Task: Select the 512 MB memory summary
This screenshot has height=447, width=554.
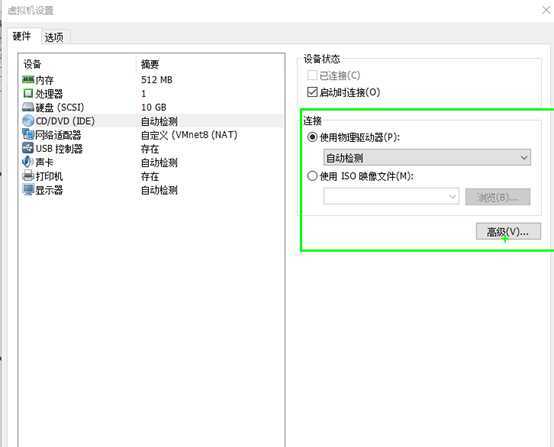Action: pyautogui.click(x=157, y=80)
